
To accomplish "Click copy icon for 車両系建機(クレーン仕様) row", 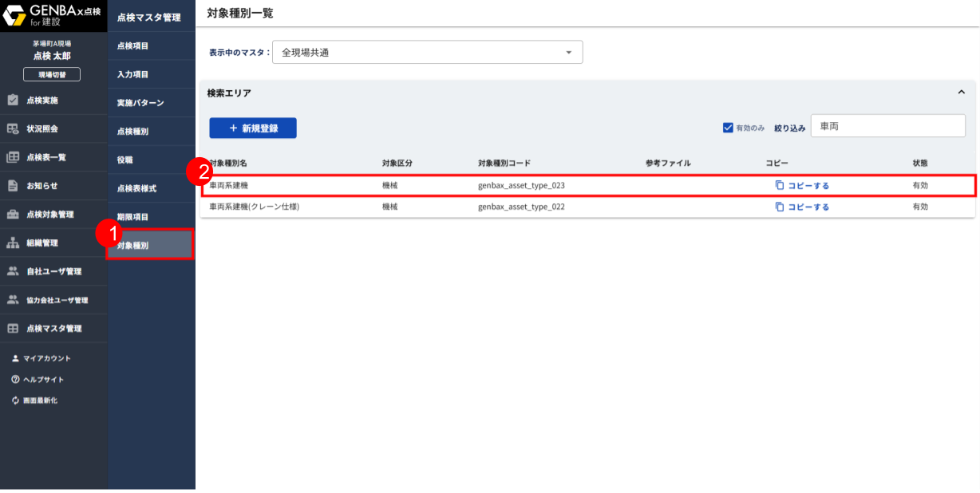I will 780,207.
